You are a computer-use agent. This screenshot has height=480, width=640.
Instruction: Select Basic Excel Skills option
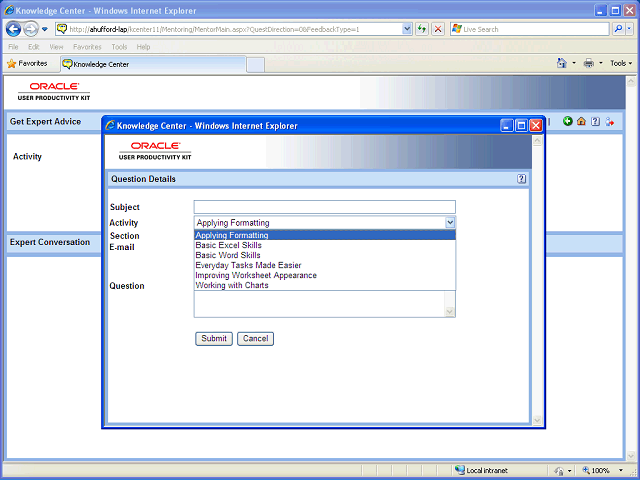tap(325, 245)
